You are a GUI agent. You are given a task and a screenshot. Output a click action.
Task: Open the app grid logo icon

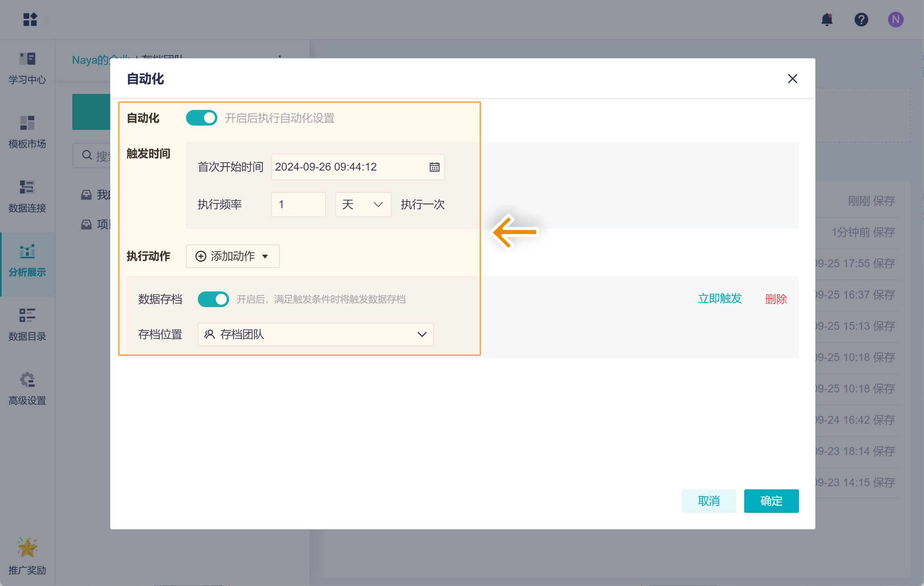[30, 20]
